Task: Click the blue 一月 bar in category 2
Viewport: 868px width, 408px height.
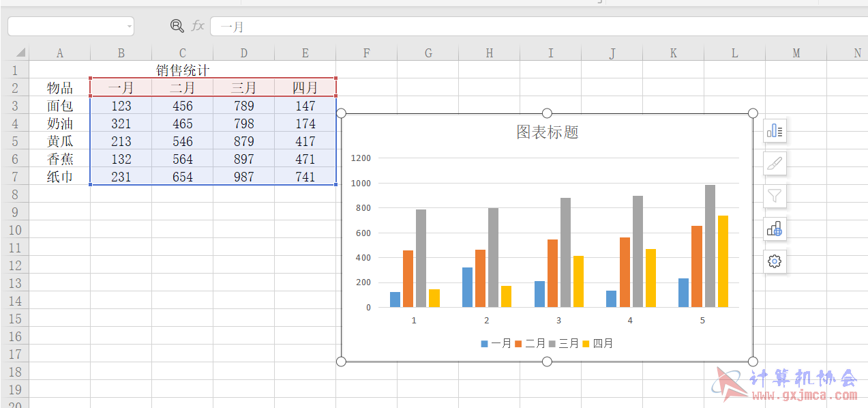Action: 467,287
